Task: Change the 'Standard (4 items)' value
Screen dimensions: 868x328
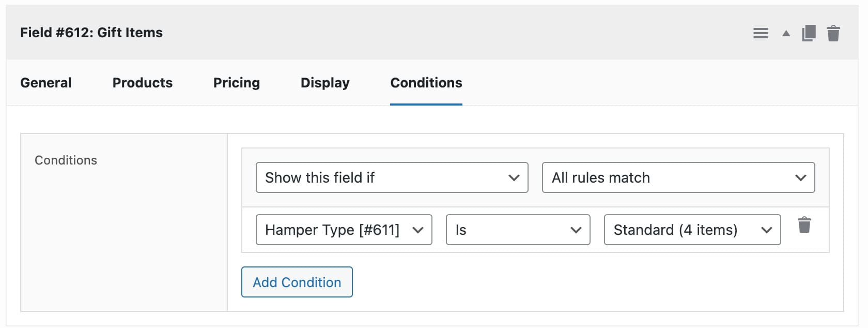Action: click(692, 230)
